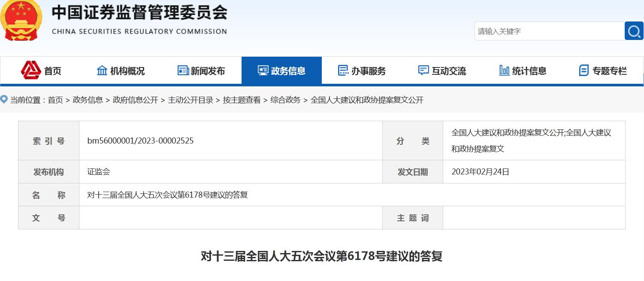Click the form icon next to 办事服务
Screen dimensions: 644x281
[x=343, y=70]
